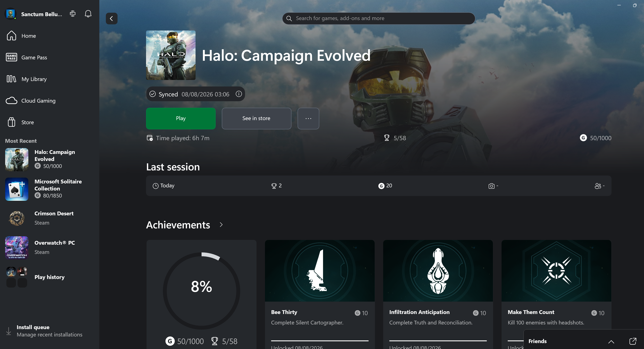Click the Last session Gamerscore icon
The image size is (644, 349).
(x=381, y=186)
